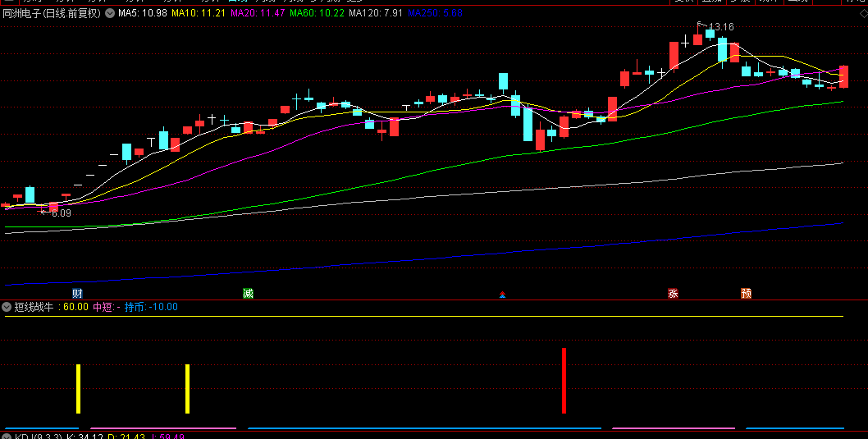Screen dimensions: 868x439
Task: Open the 财 financial report event icon
Action: [x=77, y=294]
